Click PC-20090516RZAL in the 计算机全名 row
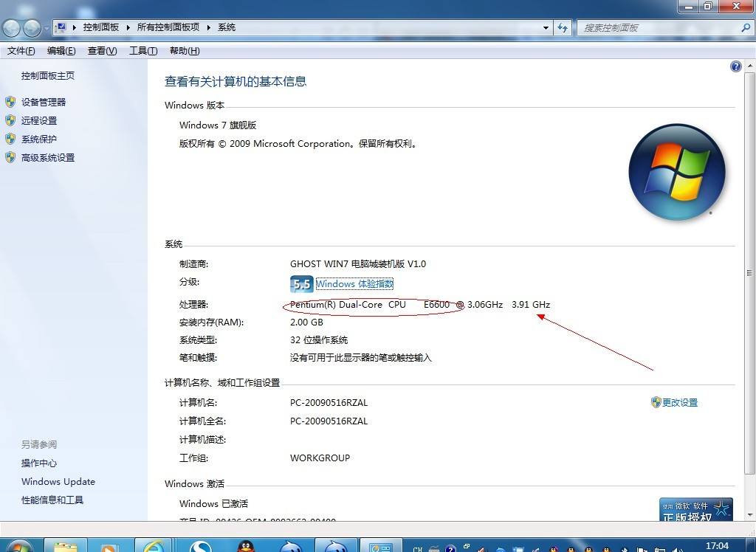The image size is (756, 552). [x=329, y=421]
